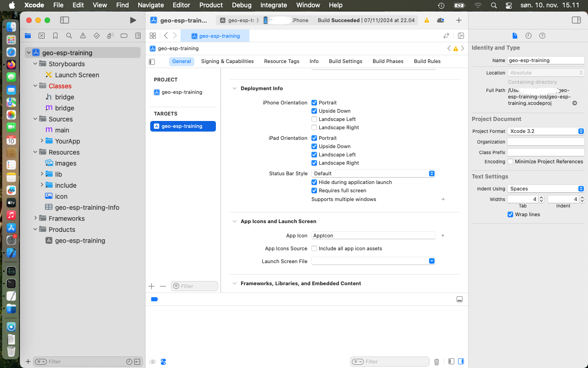The image size is (588, 368).
Task: Open the Debug menu
Action: 242,5
